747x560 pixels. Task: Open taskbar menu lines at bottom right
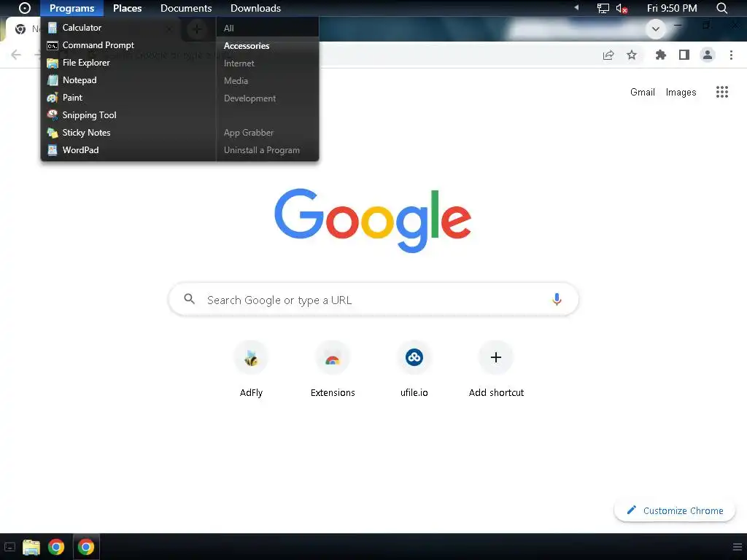pyautogui.click(x=738, y=547)
